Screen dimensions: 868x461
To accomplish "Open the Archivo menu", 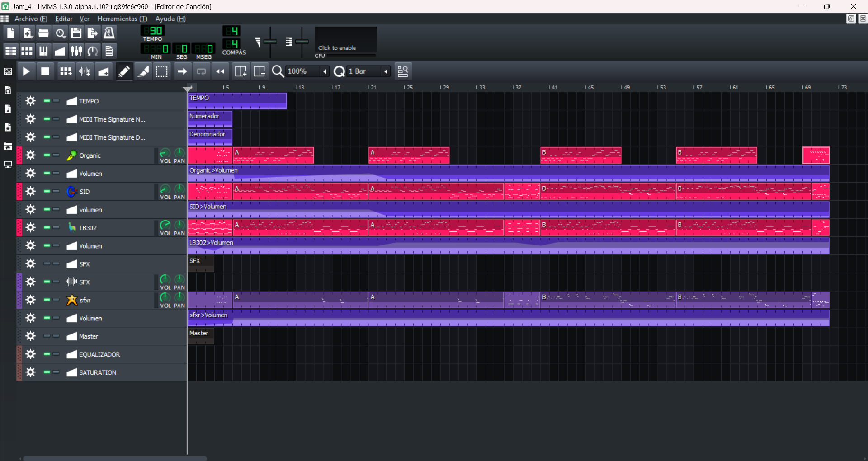I will pyautogui.click(x=31, y=19).
